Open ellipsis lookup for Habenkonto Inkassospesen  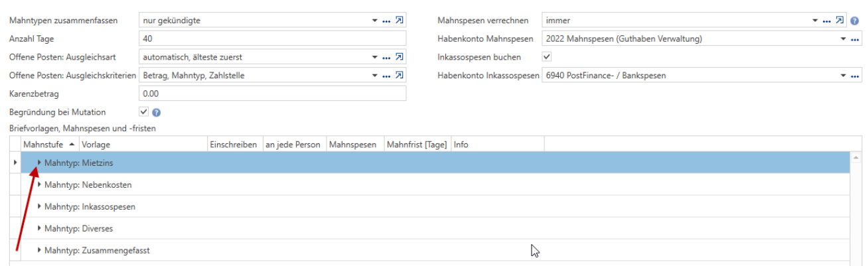coord(855,76)
